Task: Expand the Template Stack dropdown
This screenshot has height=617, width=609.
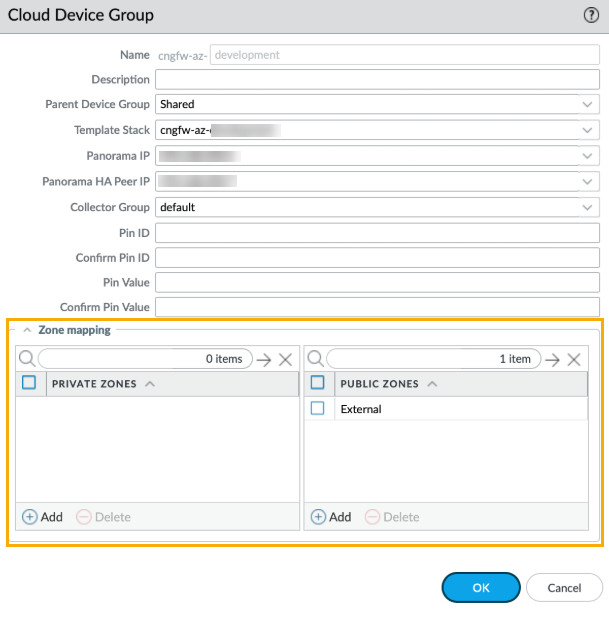Action: coord(587,130)
